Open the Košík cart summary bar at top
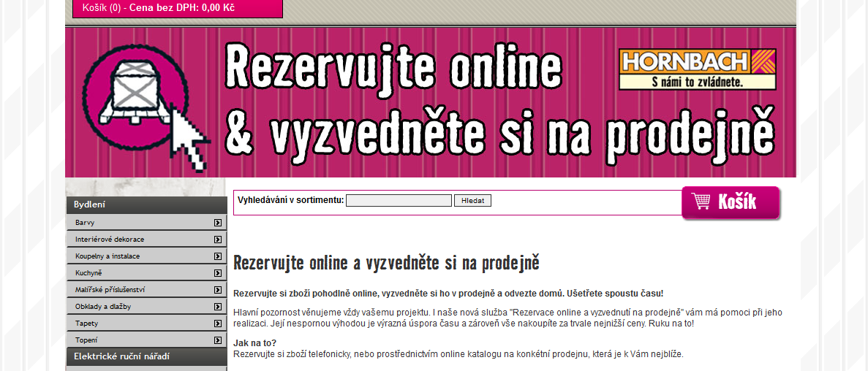 click(177, 8)
